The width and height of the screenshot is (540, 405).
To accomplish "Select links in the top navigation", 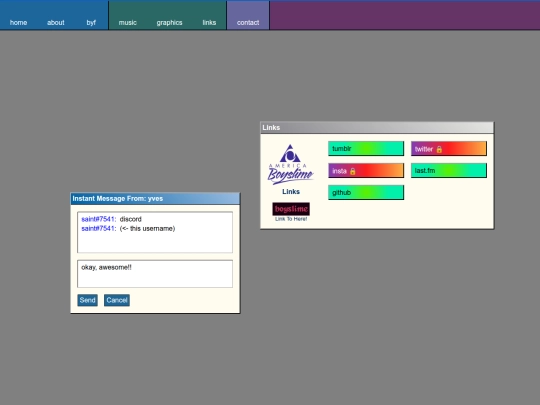I will (209, 22).
